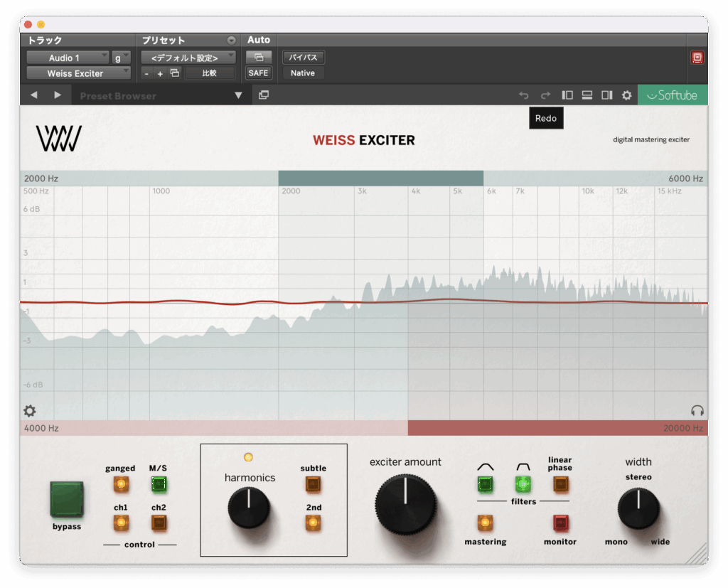
Task: Enable the subtle harmonics button
Action: (314, 484)
